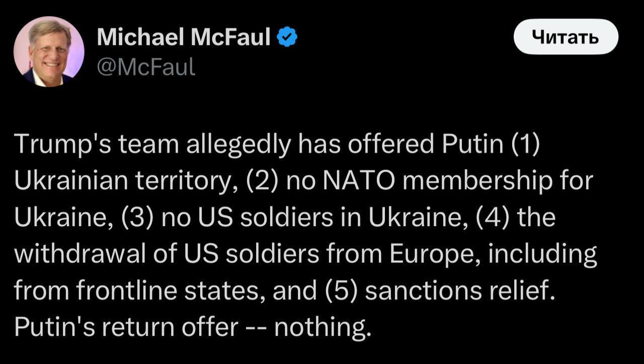Screen dimensions: 644x364
Task: Click the blue verified checkmark badge
Action: coord(287,37)
